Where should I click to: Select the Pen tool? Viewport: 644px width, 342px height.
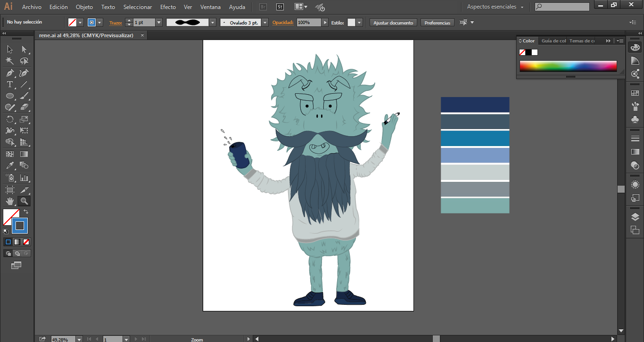pos(9,73)
